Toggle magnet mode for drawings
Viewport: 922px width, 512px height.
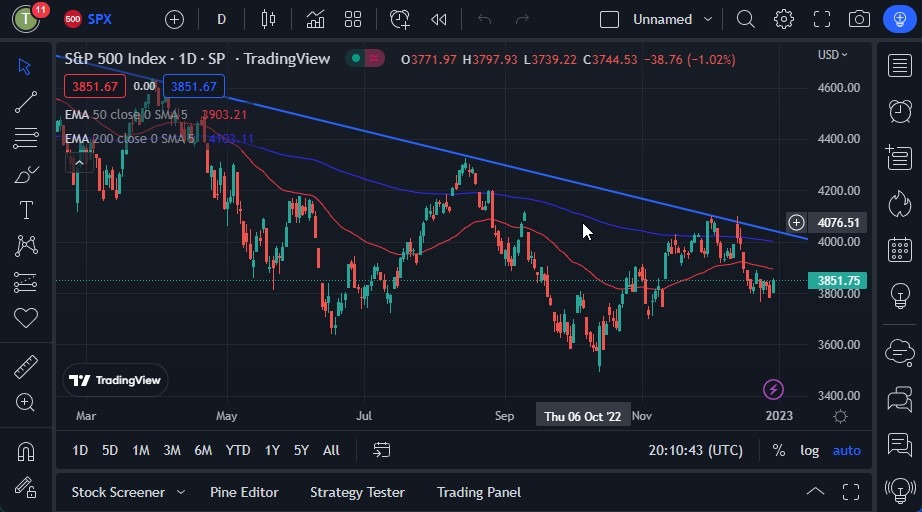click(25, 451)
